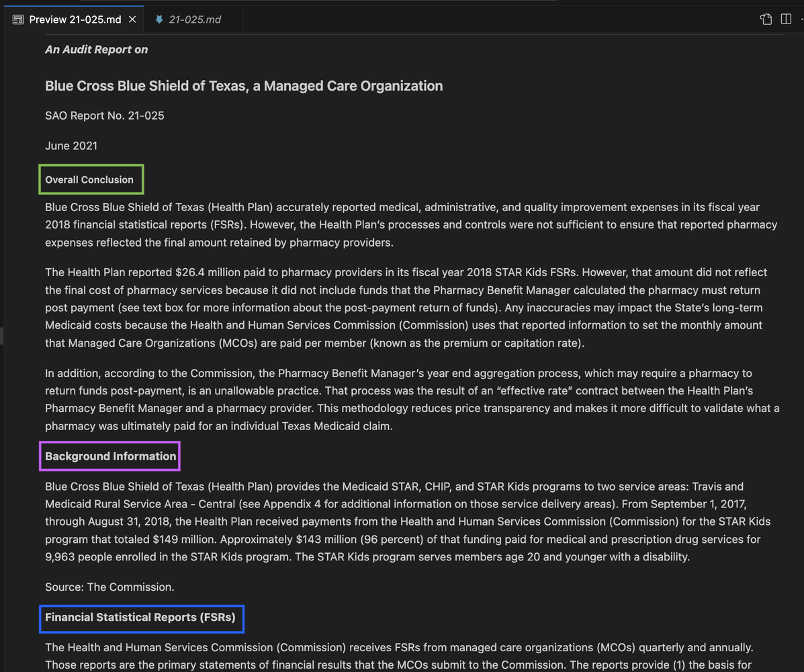Click the blue download arrow icon beside 21-025.md
Image resolution: width=804 pixels, height=672 pixels.
coord(160,19)
